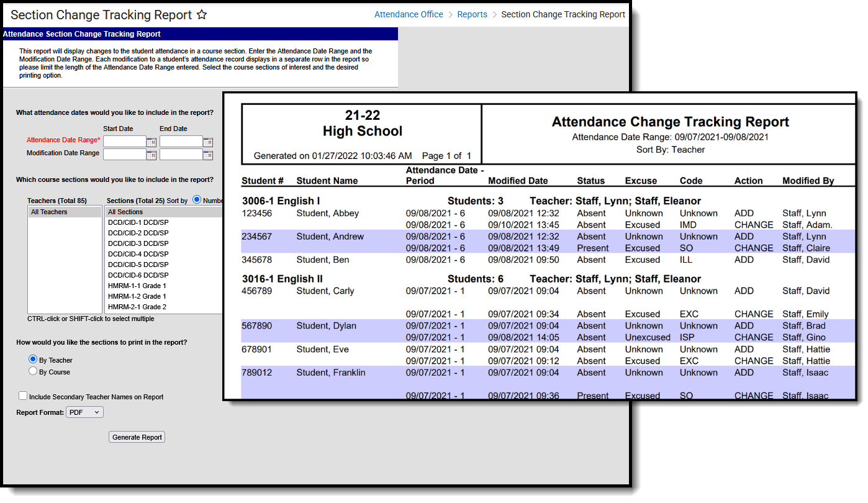Click student number 678901
This screenshot has width=868, height=503.
(x=257, y=349)
